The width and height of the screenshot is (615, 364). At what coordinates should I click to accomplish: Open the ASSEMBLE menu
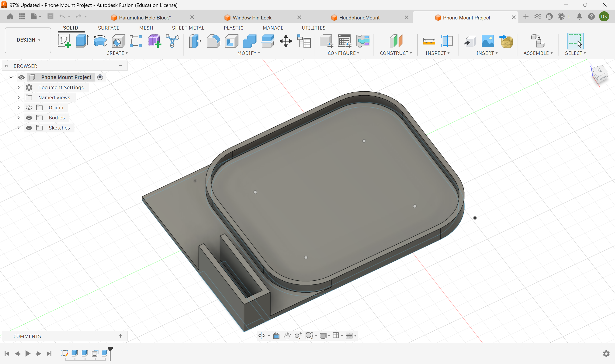[x=538, y=53]
